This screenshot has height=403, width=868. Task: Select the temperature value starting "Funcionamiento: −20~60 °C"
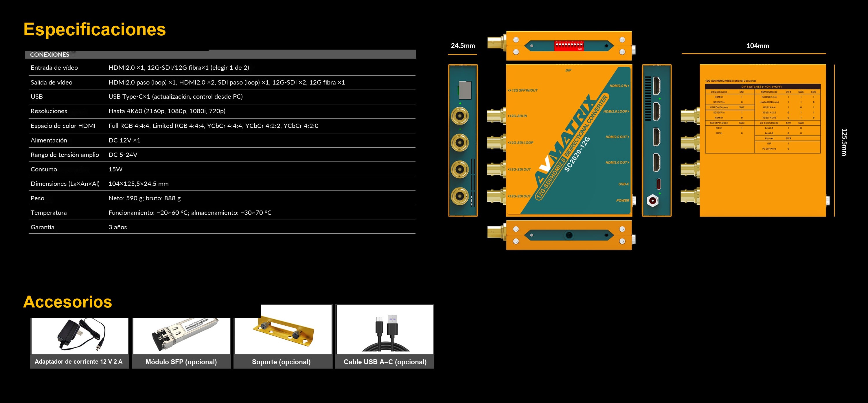click(x=190, y=213)
